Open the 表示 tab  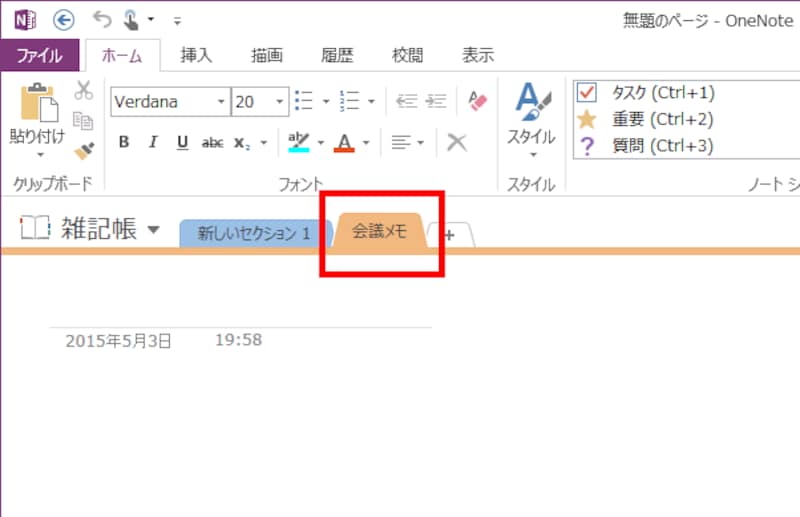coord(478,55)
